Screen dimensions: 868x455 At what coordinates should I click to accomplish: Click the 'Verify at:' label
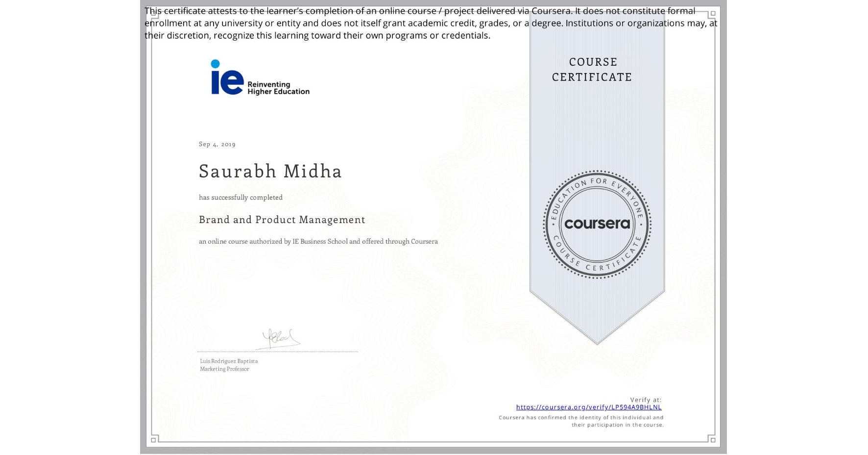[646, 400]
